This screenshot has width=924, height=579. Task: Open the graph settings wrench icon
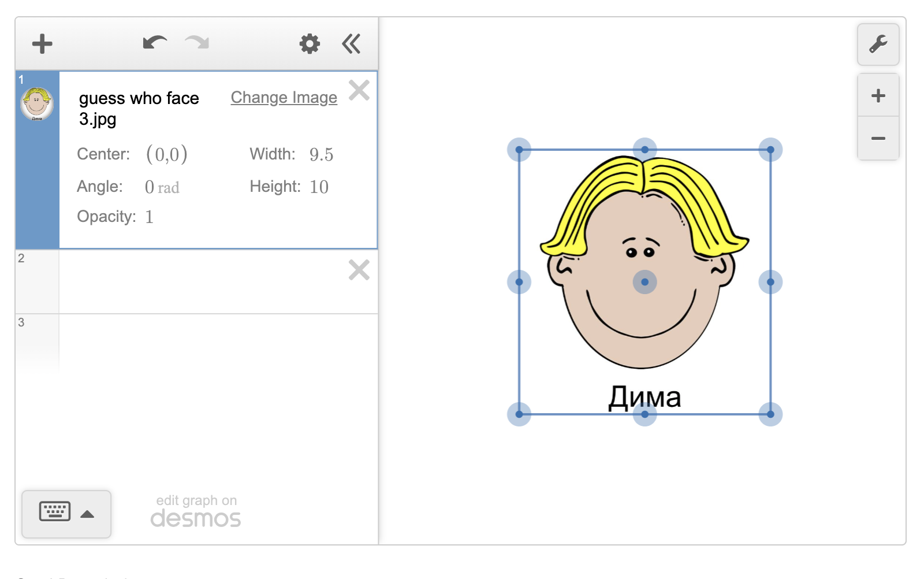coord(878,44)
